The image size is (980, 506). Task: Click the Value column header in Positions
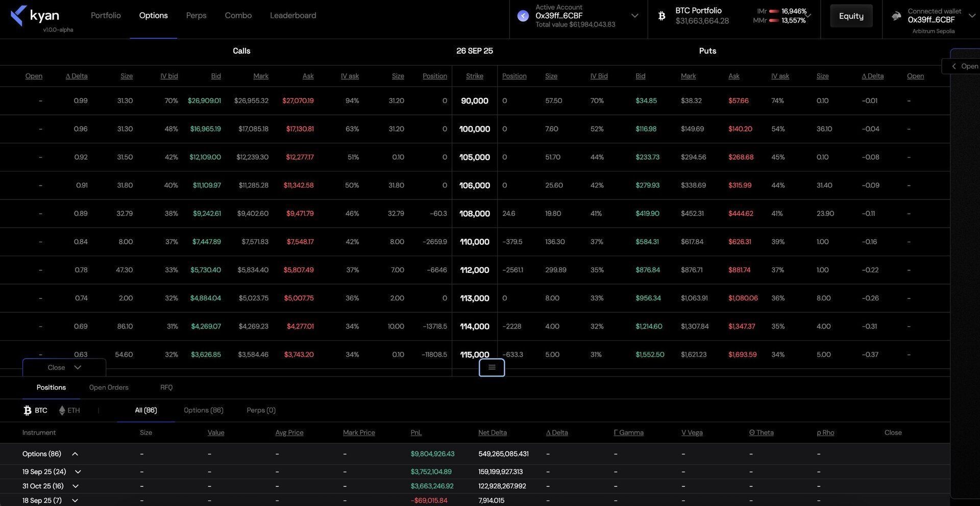[x=216, y=433]
